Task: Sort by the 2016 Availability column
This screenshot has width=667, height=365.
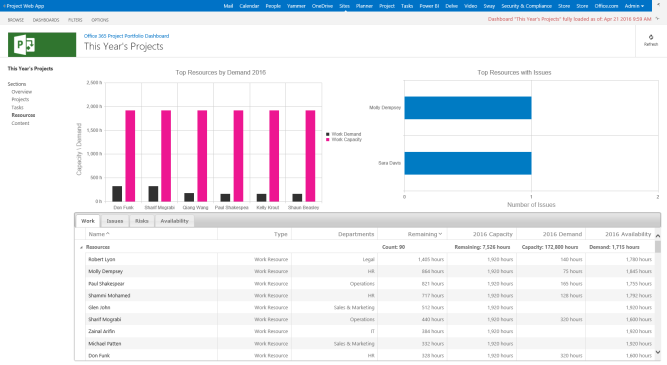Action: [x=628, y=234]
